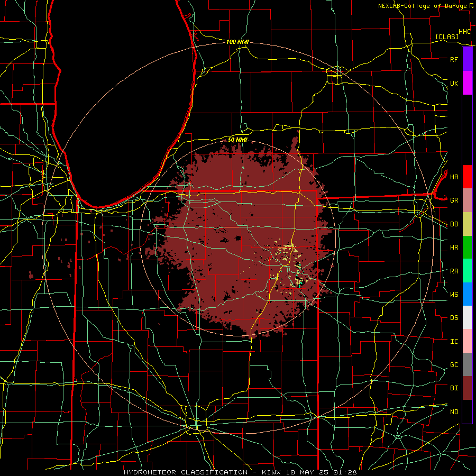Viewport: 476px width, 476px height.
Task: Click the DS white legend color block
Action: [x=467, y=317]
